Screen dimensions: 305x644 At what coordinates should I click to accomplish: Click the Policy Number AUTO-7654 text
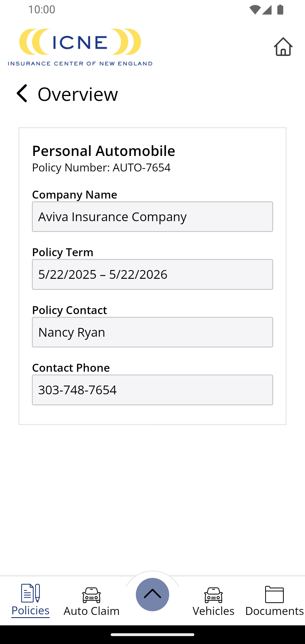101,167
